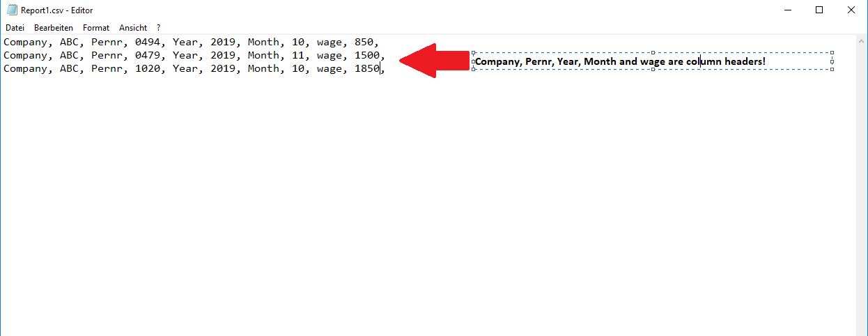
Task: Open the Format menu
Action: [x=96, y=28]
